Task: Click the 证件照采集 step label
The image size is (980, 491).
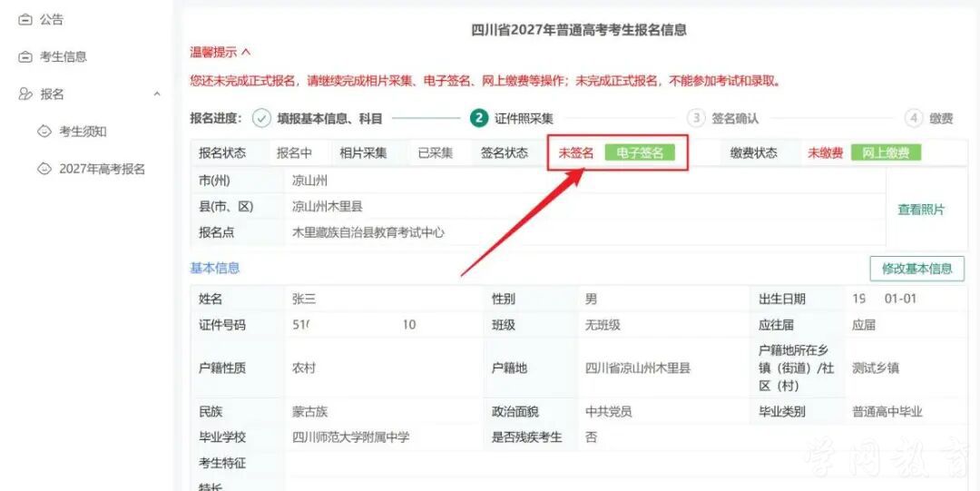Action: 524,118
